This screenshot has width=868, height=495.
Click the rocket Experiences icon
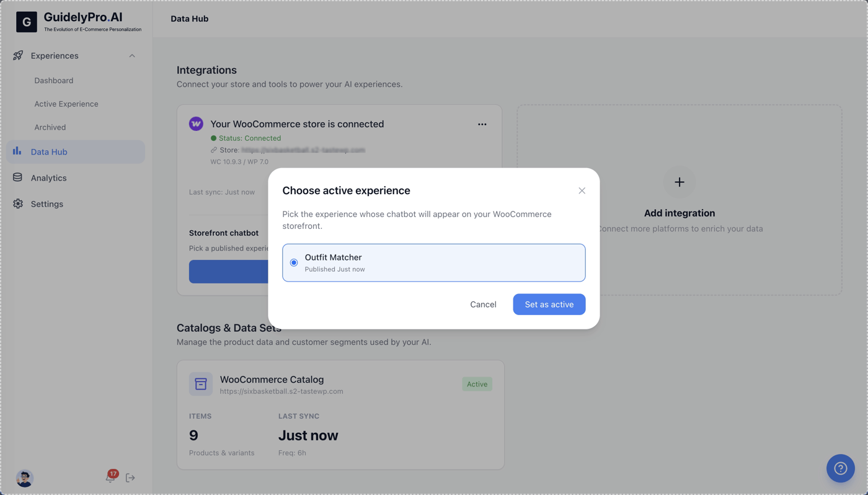18,56
